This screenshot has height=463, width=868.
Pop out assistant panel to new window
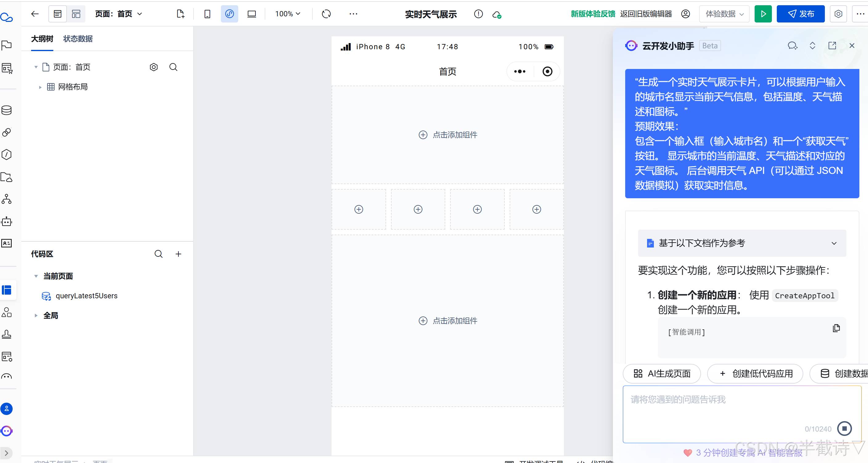click(x=832, y=46)
